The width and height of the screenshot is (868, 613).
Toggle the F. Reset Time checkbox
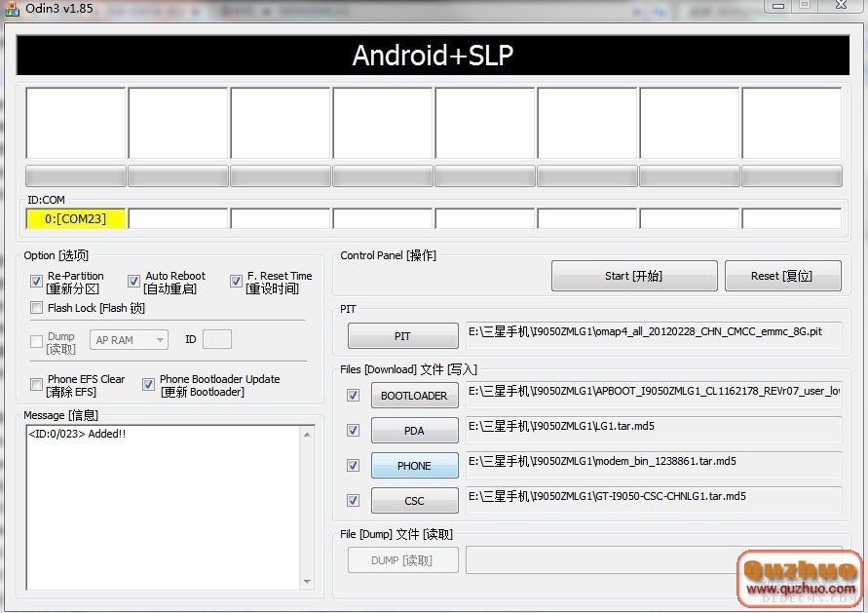[236, 281]
